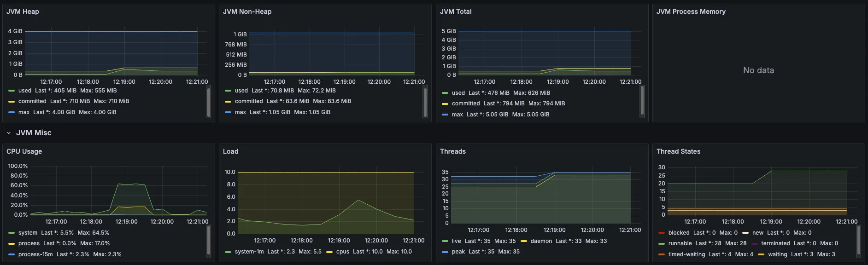Collapse the JVM Misc row chevron
868x265 pixels.
9,133
